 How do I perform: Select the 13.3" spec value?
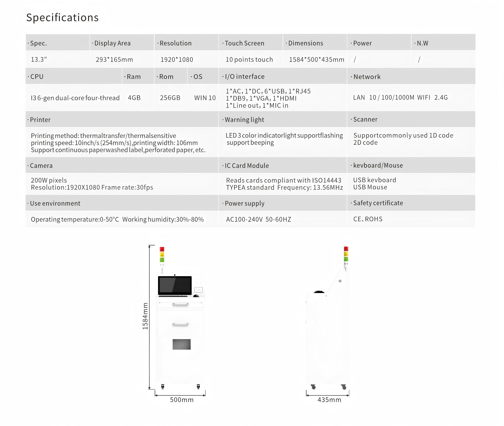[x=39, y=59]
